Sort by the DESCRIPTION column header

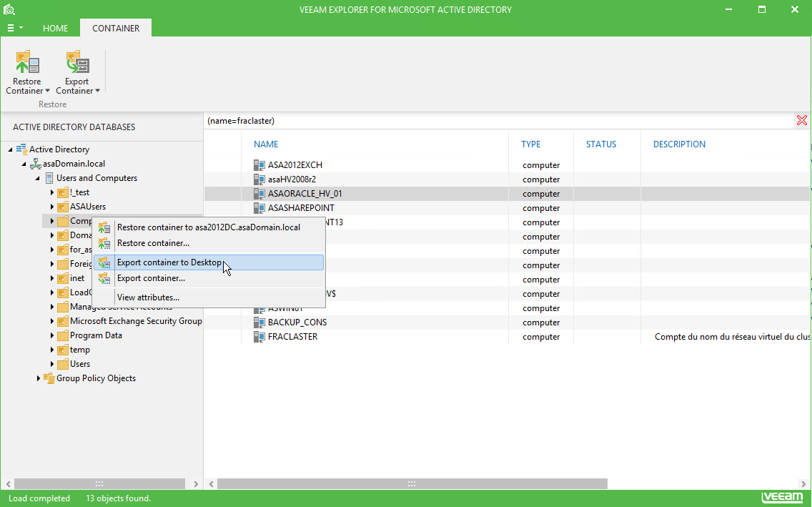pyautogui.click(x=680, y=144)
